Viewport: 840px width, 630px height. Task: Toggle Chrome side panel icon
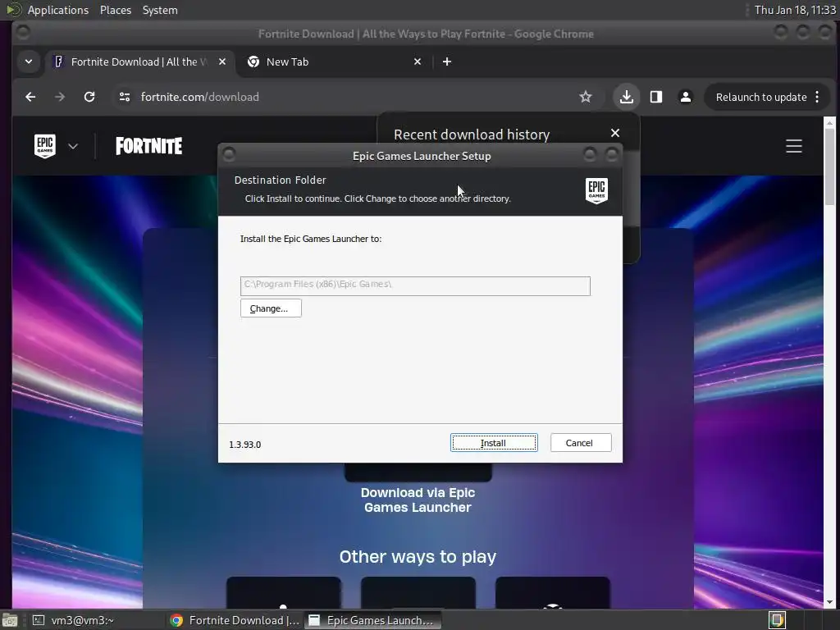(656, 97)
